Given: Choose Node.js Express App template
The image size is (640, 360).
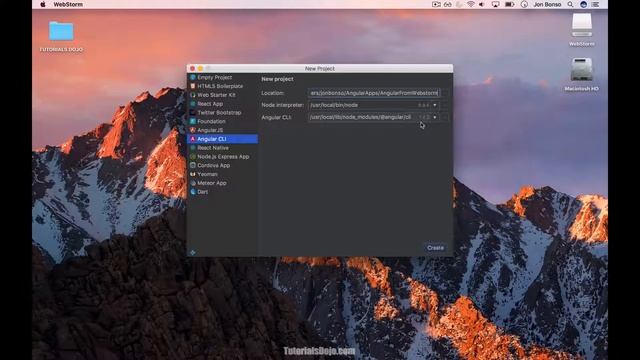Looking at the screenshot, I should pyautogui.click(x=222, y=156).
